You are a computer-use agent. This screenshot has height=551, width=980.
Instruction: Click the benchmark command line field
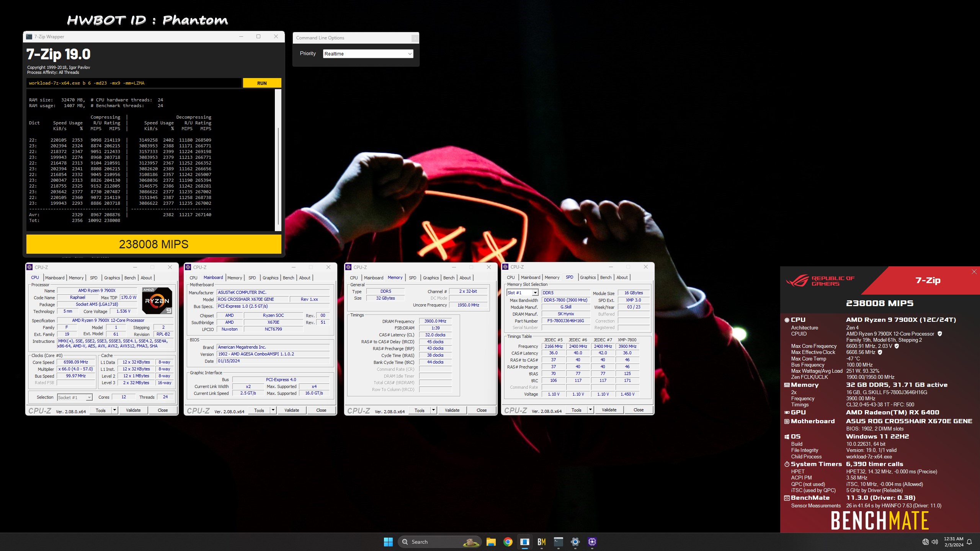click(x=134, y=83)
